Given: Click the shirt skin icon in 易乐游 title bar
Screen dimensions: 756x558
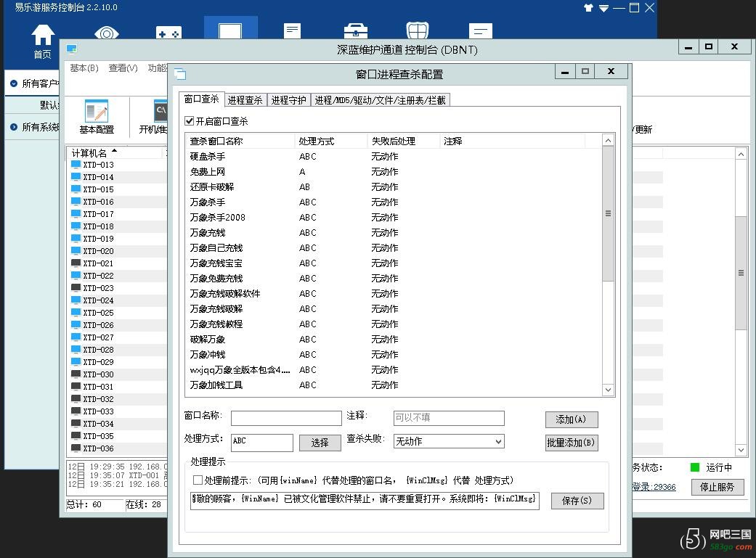Looking at the screenshot, I should pos(588,8).
